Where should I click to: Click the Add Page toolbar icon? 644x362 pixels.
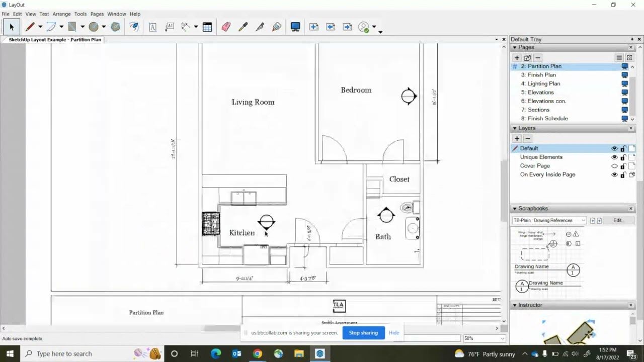[x=314, y=27]
